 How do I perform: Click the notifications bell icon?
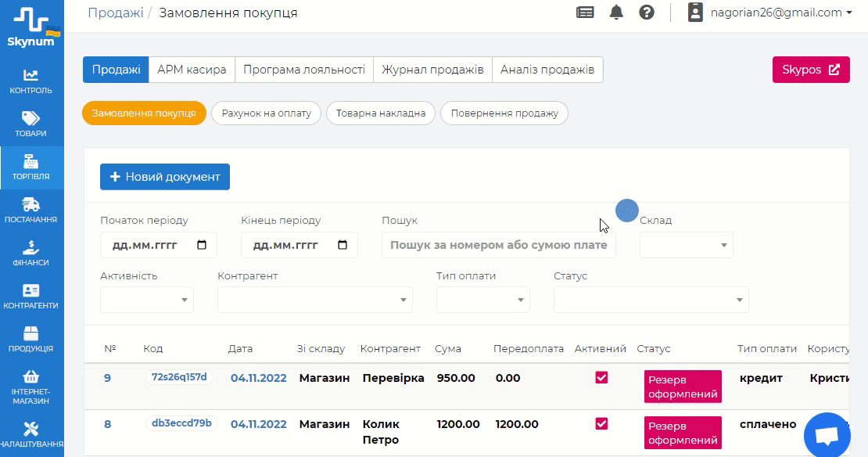click(617, 13)
